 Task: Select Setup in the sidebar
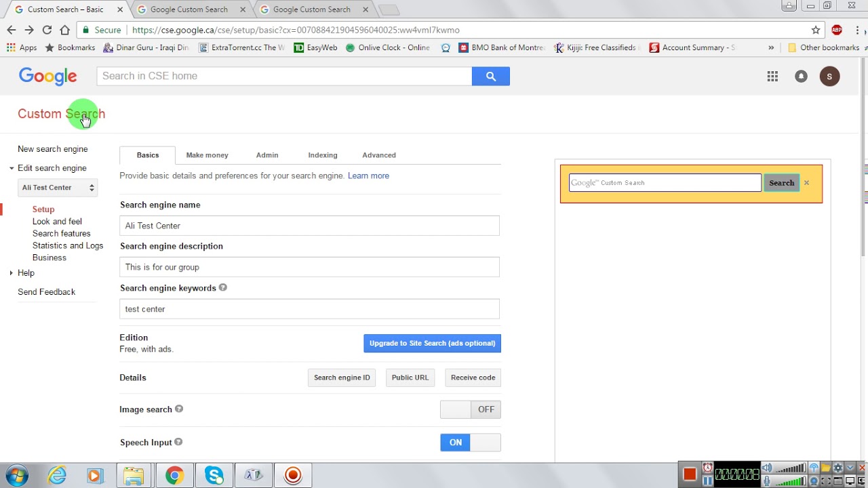pos(43,209)
